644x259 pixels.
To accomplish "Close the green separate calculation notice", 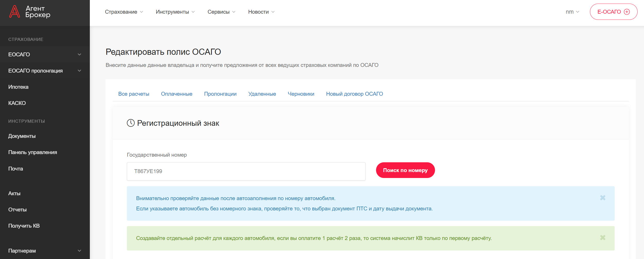I will click(603, 238).
